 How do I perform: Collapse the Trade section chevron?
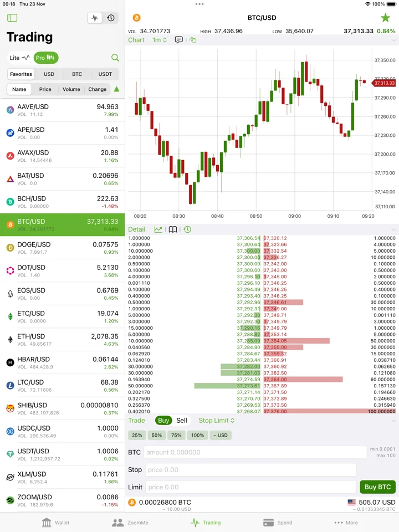(393, 421)
